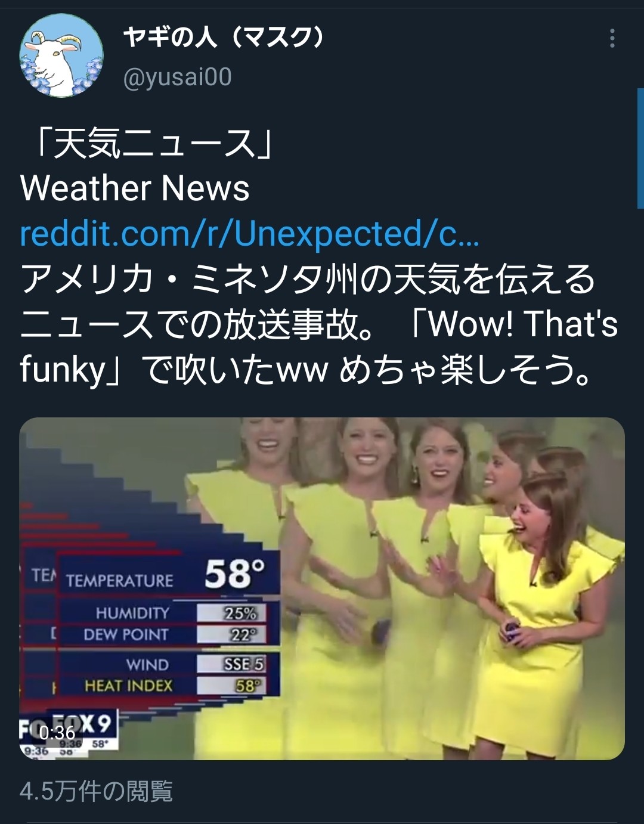Tap the blue scroll indicator on right edge
This screenshot has width=644, height=824.
[x=640, y=148]
